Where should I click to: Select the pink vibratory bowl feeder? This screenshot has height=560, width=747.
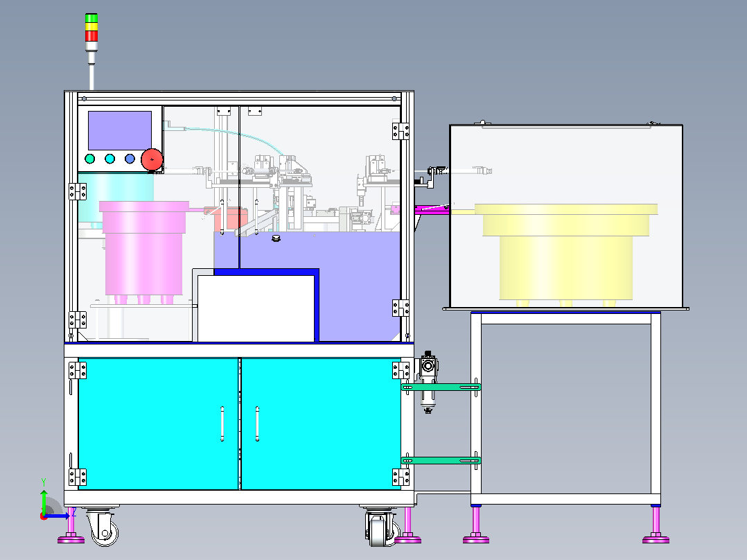[x=143, y=252]
